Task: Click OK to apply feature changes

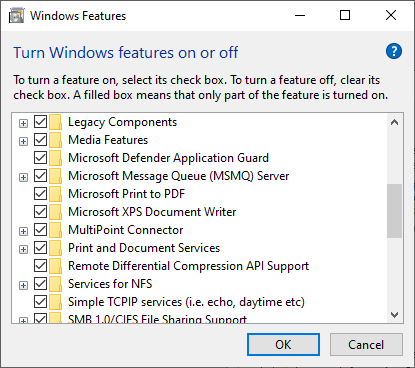Action: [x=283, y=345]
